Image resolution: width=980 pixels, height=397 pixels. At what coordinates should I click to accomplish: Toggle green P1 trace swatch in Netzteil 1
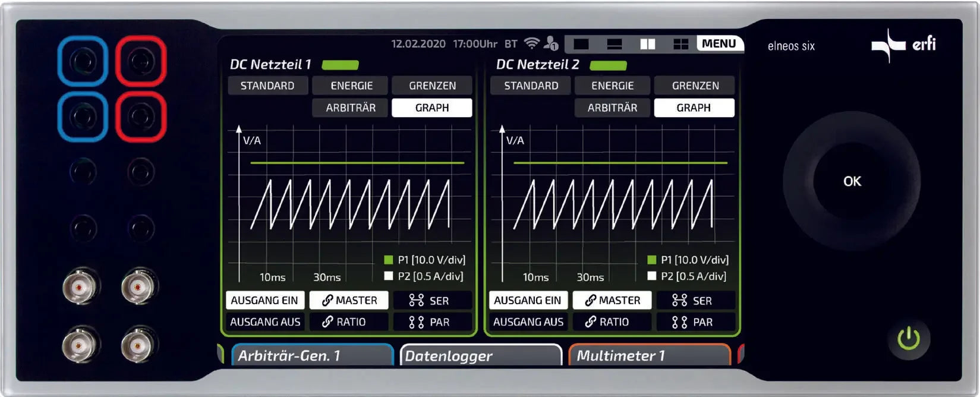coord(389,260)
